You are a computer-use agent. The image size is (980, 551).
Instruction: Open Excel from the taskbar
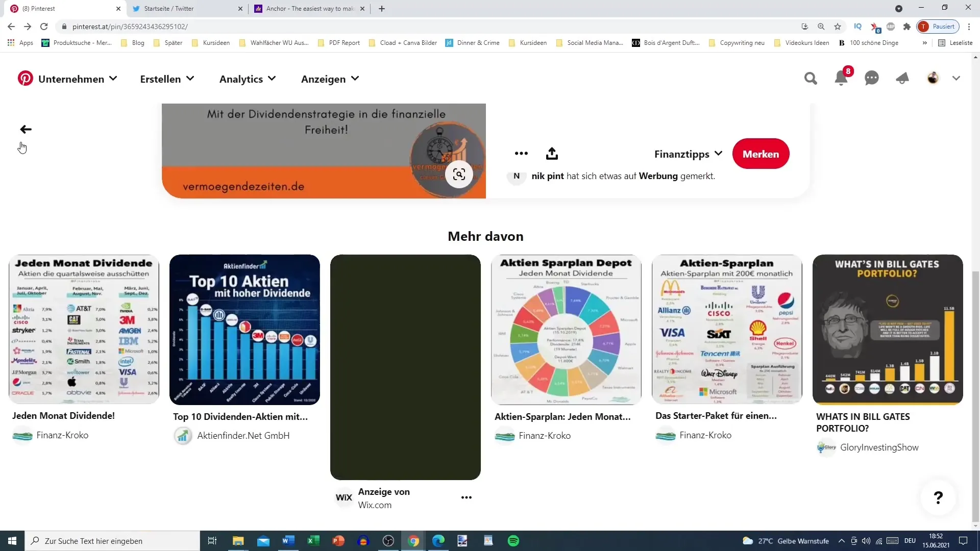click(x=313, y=541)
